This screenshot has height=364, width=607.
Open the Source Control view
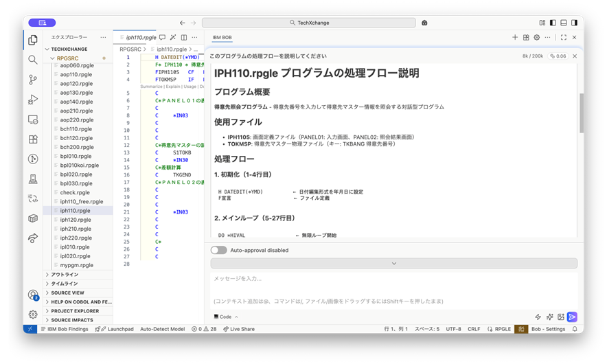[x=33, y=80]
